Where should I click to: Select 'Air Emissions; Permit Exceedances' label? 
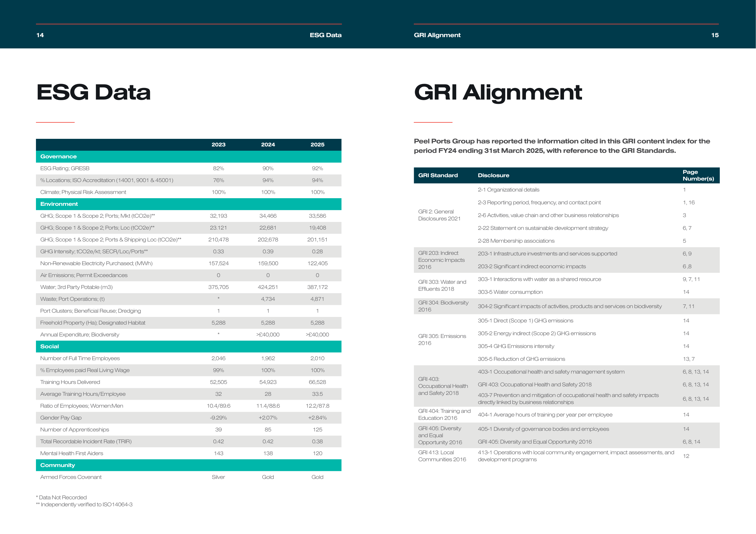click(84, 275)
